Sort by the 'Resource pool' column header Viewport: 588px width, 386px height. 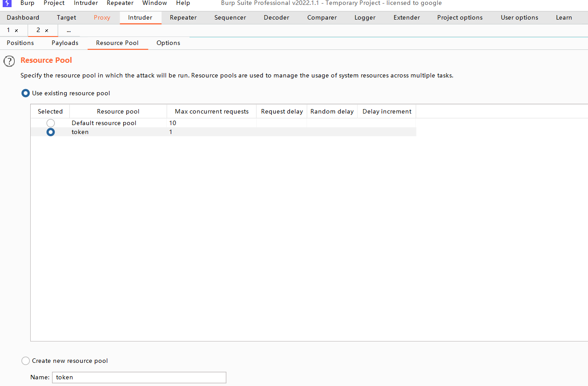click(118, 111)
